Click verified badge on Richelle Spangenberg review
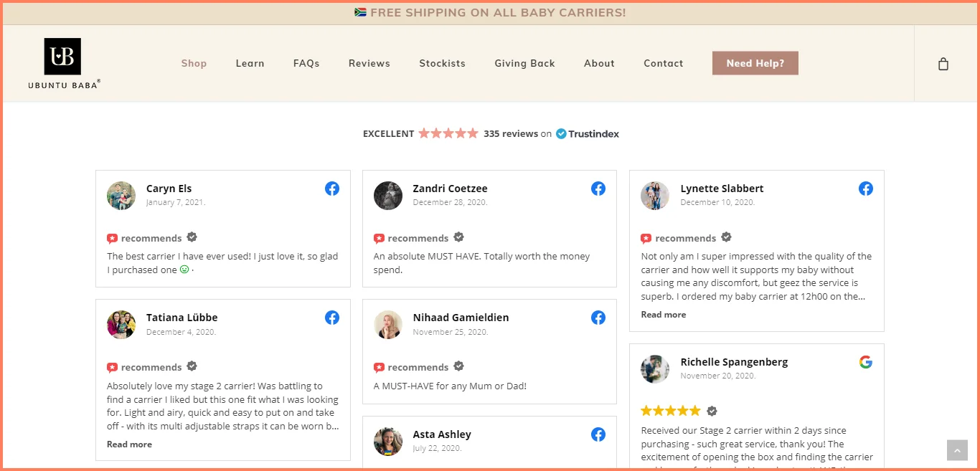This screenshot has height=471, width=980. tap(712, 411)
